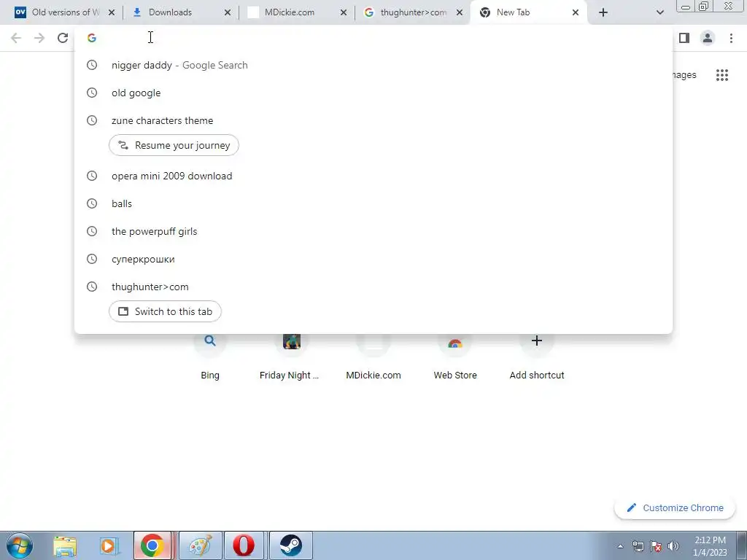Open the Google apps grid
747x560 pixels.
pyautogui.click(x=722, y=75)
